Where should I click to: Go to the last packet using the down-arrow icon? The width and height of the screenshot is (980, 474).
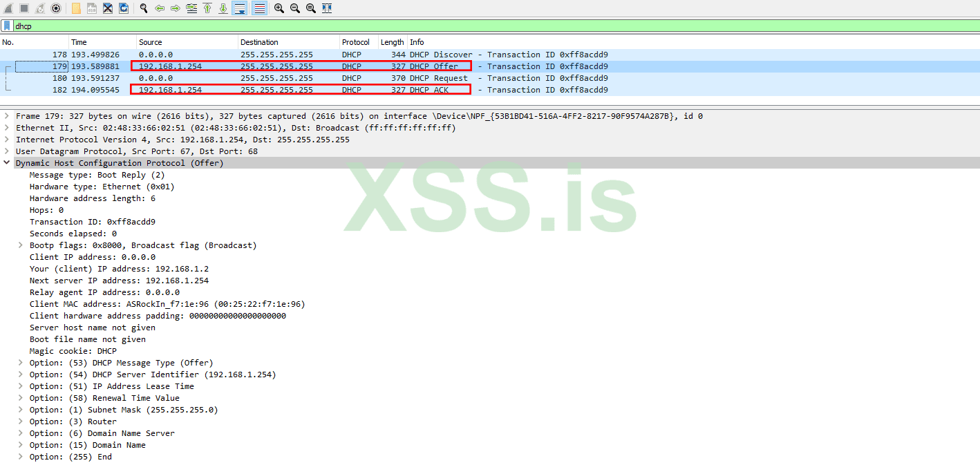point(224,8)
